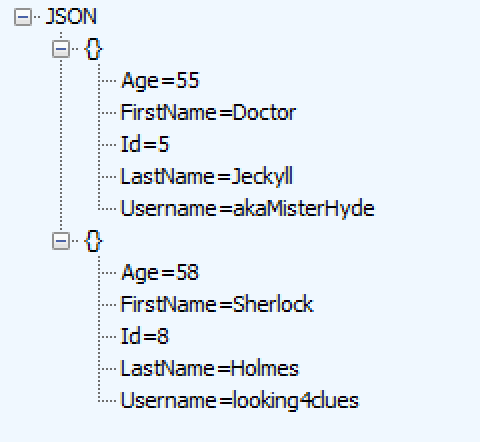This screenshot has width=480, height=442.
Task: Select the FirstName=Doctor node
Action: (208, 112)
